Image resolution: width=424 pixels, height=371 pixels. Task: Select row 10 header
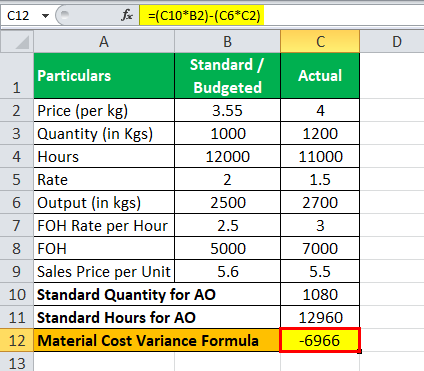click(17, 294)
